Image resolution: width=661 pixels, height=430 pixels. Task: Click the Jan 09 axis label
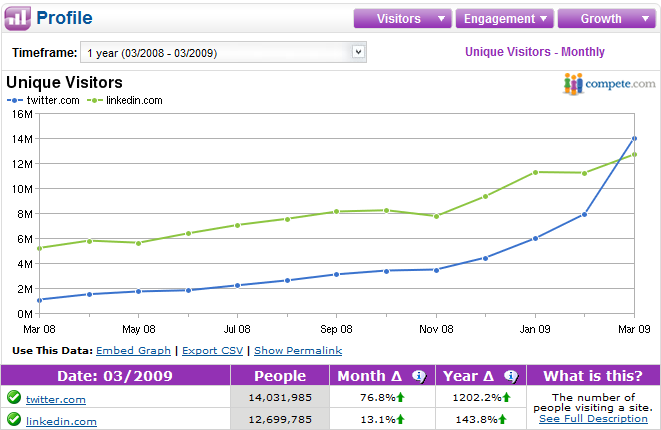(535, 329)
